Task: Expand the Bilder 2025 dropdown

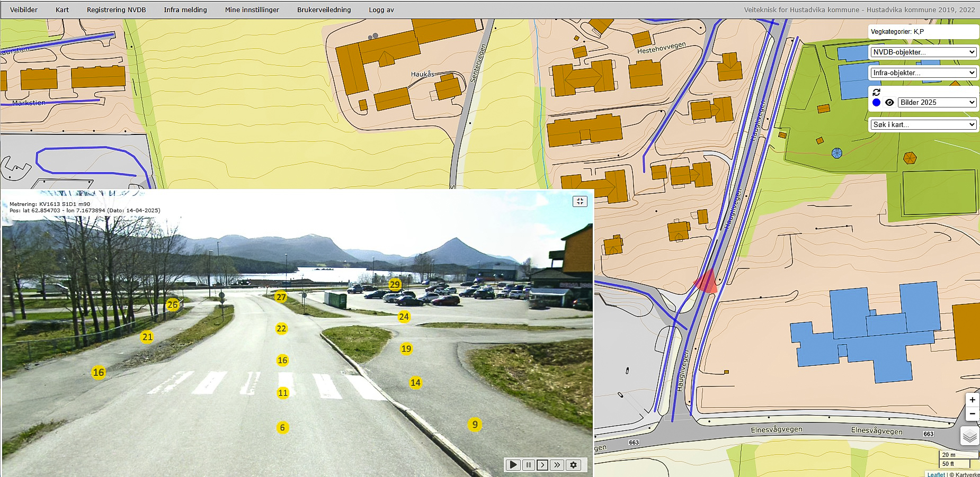Action: coord(937,103)
